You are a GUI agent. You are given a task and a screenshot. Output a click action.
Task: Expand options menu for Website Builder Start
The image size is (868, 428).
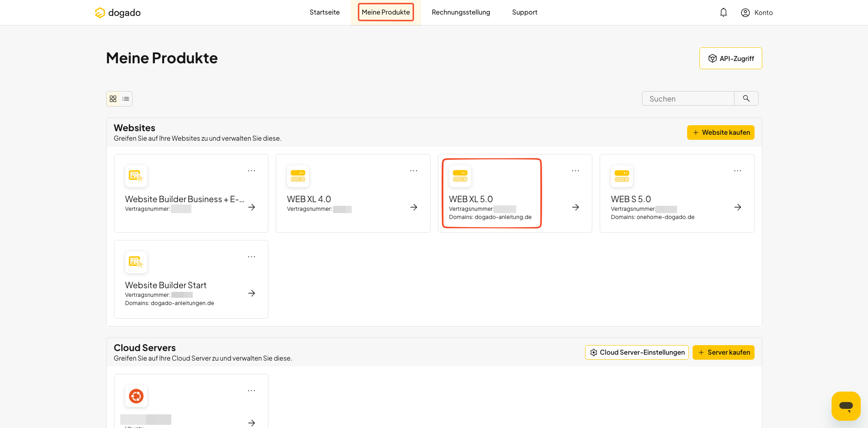click(x=252, y=257)
